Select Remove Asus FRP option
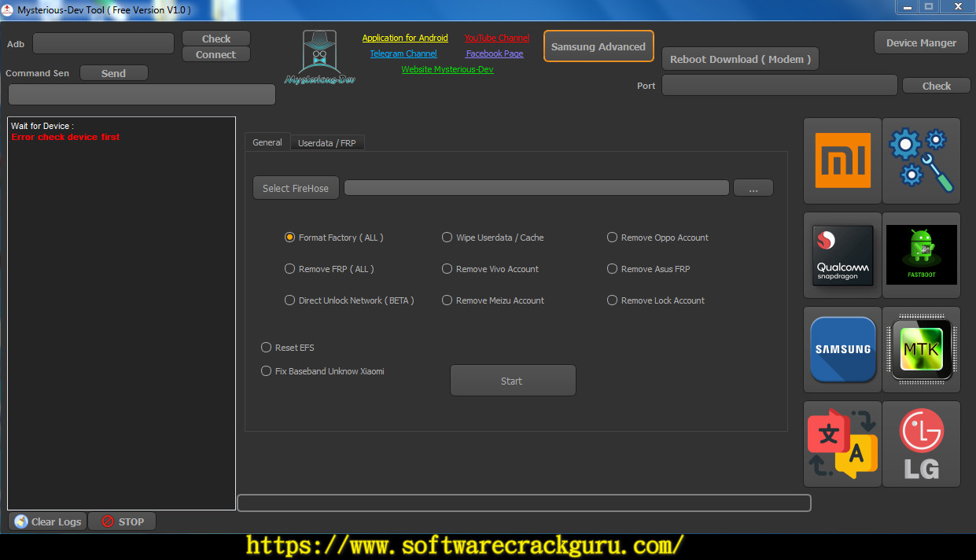This screenshot has height=560, width=976. point(648,268)
